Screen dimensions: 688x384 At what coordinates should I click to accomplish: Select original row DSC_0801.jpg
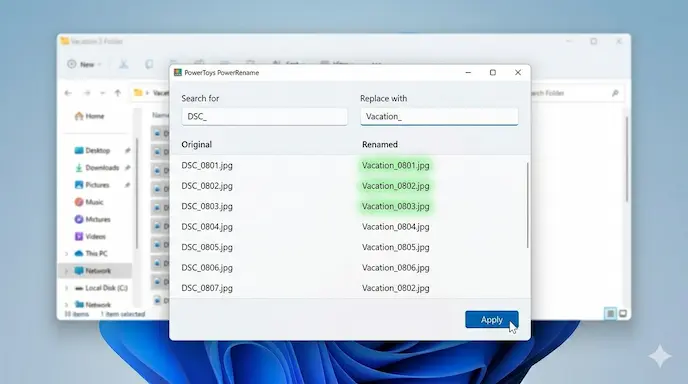pyautogui.click(x=207, y=165)
